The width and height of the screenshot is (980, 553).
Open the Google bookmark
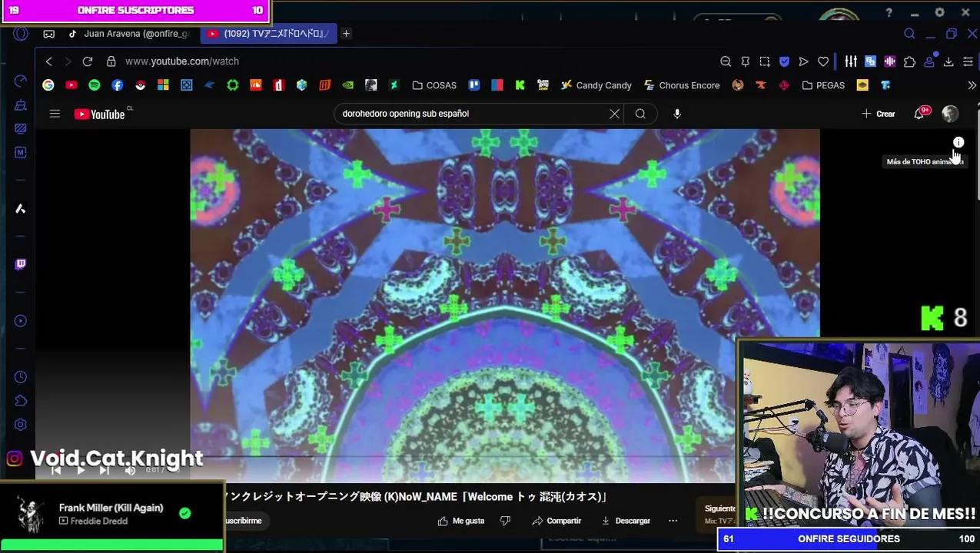[48, 85]
